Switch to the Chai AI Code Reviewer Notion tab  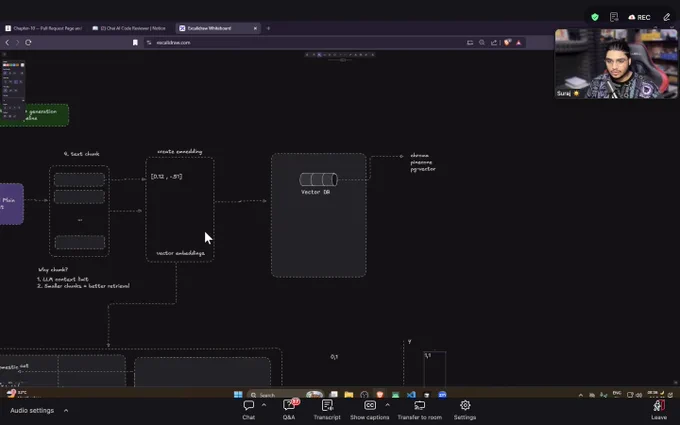(x=129, y=28)
